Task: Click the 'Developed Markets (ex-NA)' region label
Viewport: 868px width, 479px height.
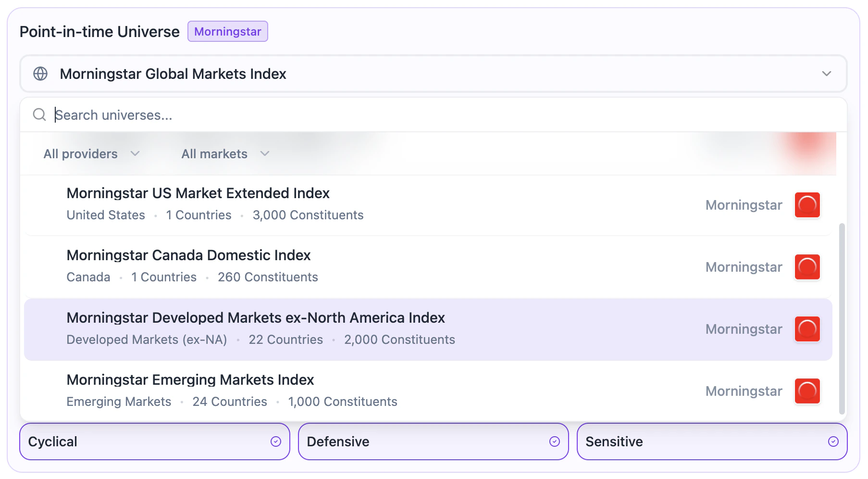Action: coord(147,340)
